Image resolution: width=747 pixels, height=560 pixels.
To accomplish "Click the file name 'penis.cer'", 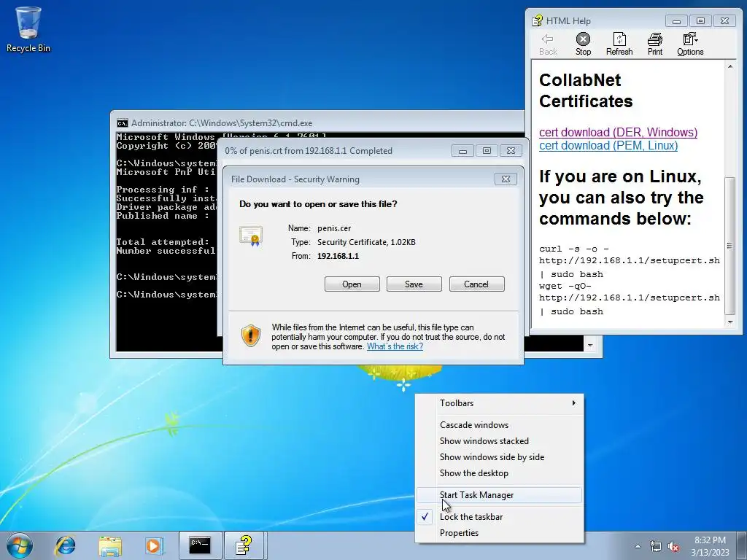I will (334, 228).
